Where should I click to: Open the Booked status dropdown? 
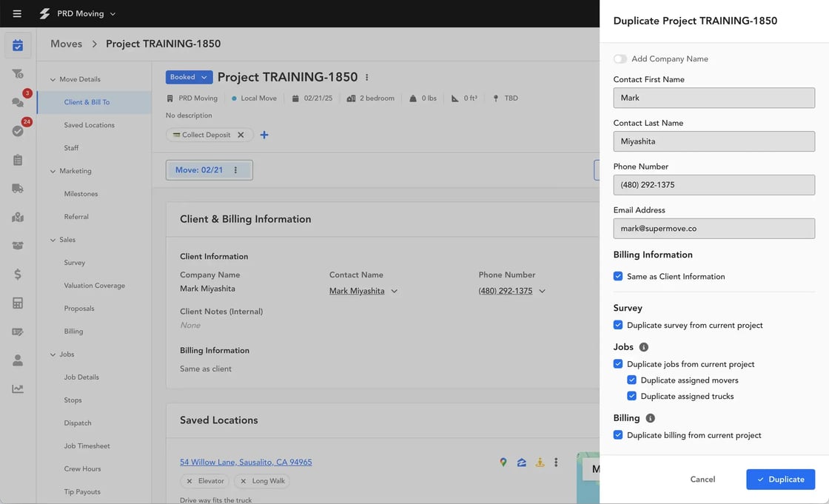(x=189, y=77)
